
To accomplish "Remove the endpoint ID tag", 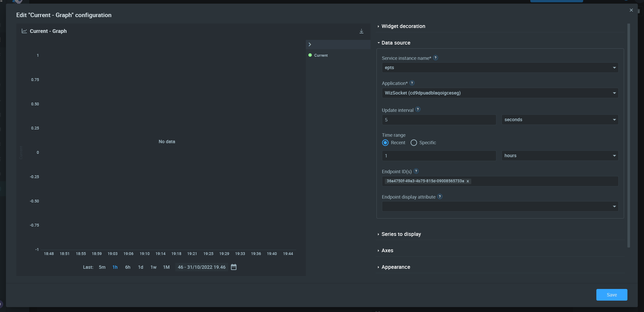I will [x=468, y=181].
